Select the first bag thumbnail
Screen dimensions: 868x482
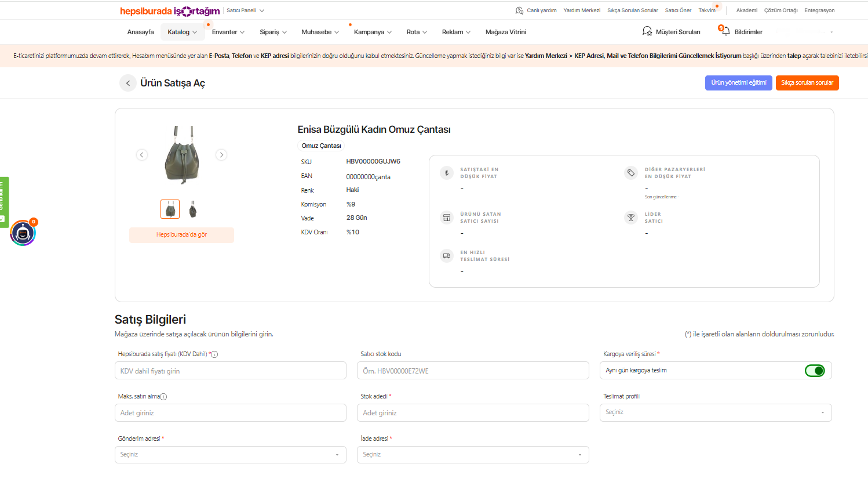pos(170,209)
